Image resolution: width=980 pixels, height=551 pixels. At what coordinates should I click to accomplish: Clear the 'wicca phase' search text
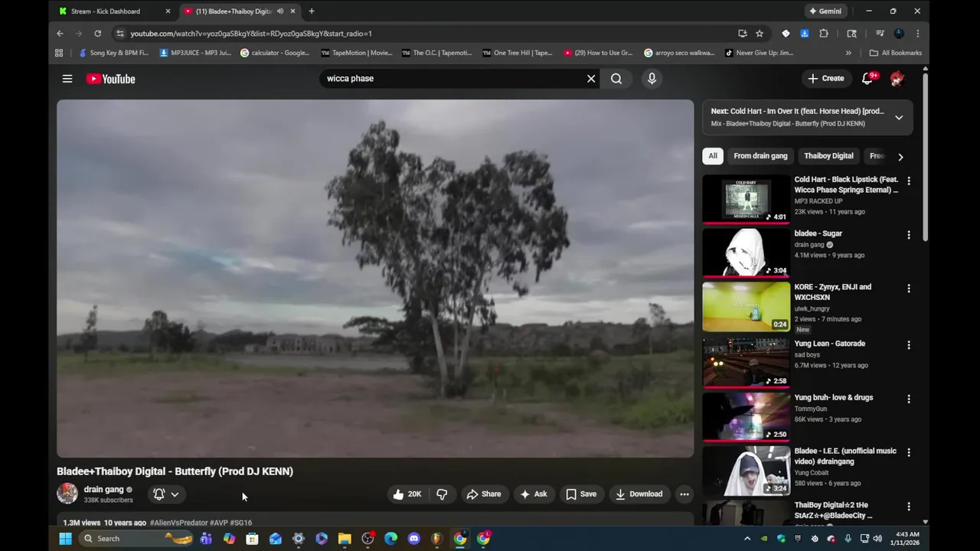[591, 79]
